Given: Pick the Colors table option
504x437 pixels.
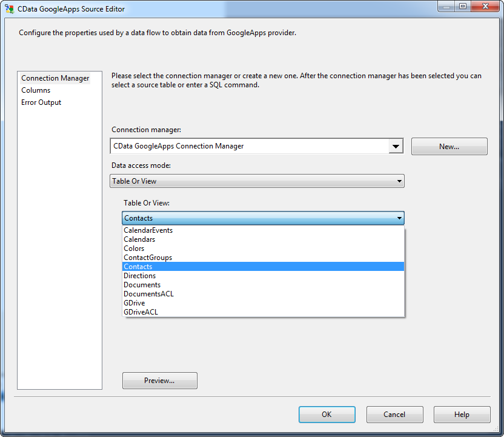Looking at the screenshot, I should [134, 249].
